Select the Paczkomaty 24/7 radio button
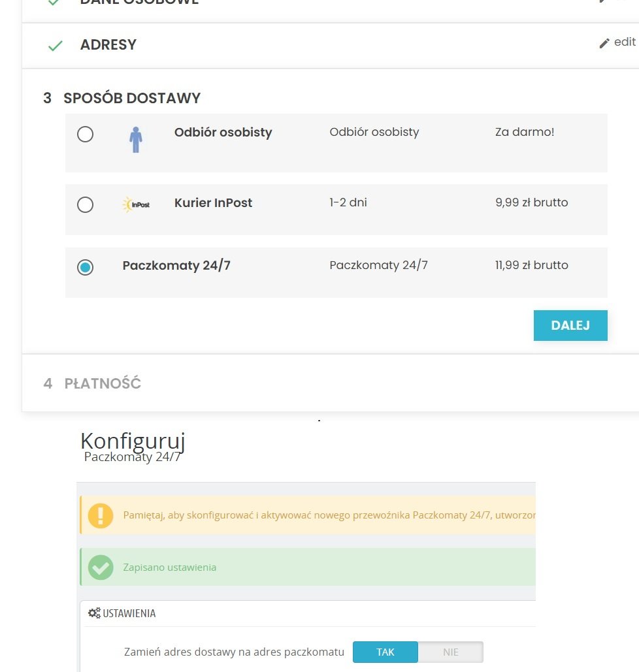The width and height of the screenshot is (639, 672). click(x=85, y=267)
